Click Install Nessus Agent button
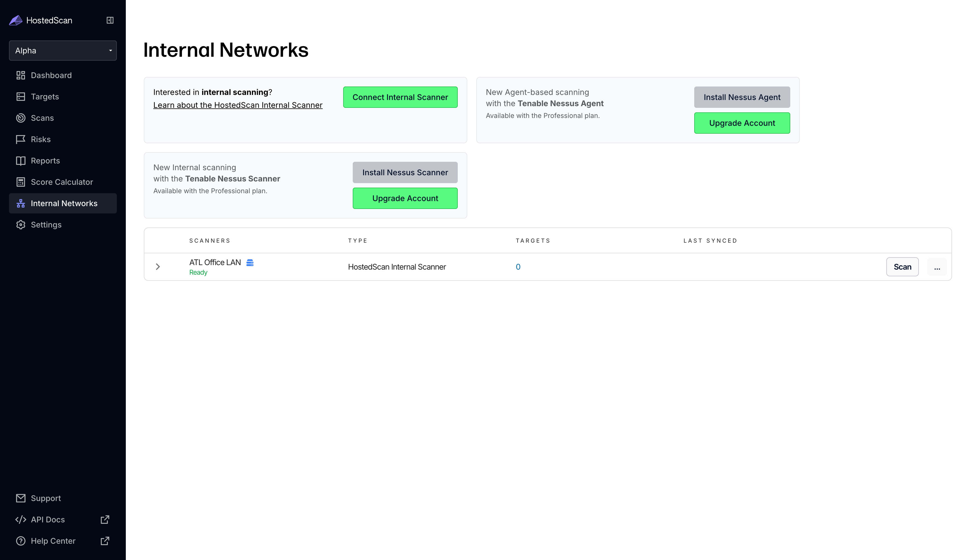 pos(742,97)
